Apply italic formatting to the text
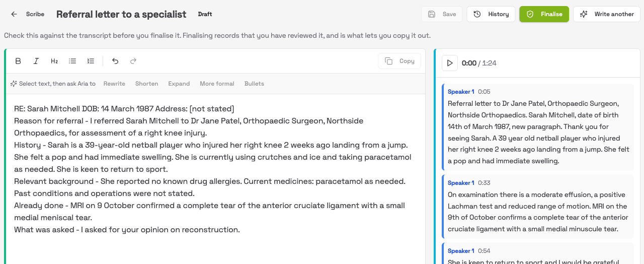 pos(36,61)
